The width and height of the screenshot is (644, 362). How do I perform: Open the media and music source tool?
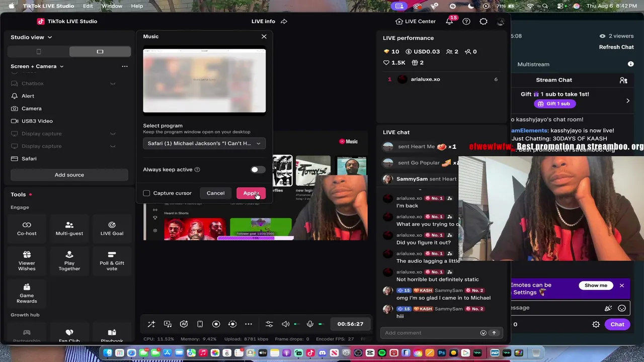[x=168, y=324]
